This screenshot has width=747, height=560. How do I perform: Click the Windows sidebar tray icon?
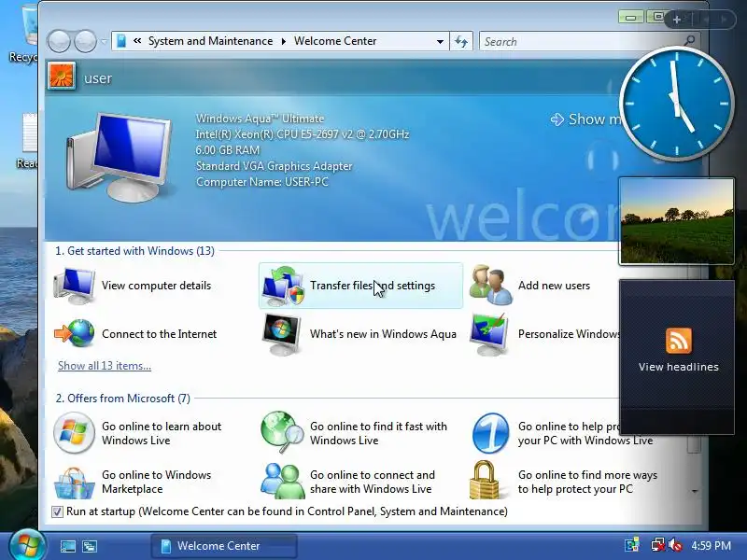click(632, 545)
